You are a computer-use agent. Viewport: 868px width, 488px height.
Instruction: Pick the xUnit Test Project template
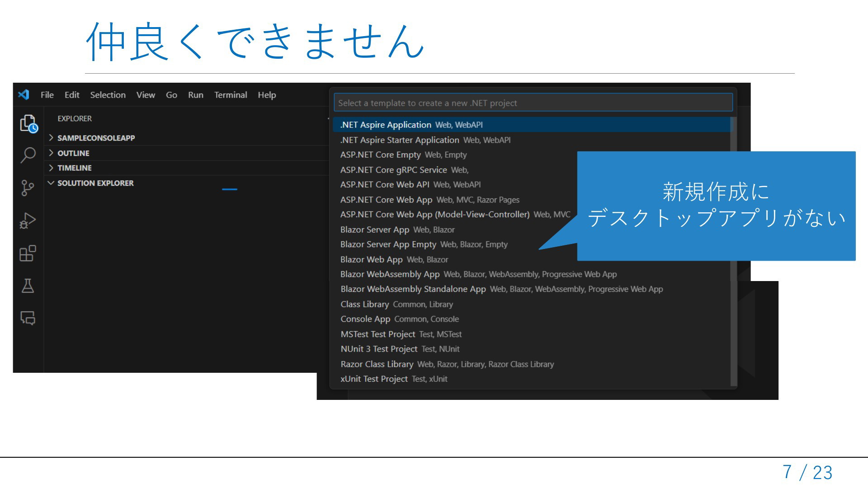coord(374,379)
